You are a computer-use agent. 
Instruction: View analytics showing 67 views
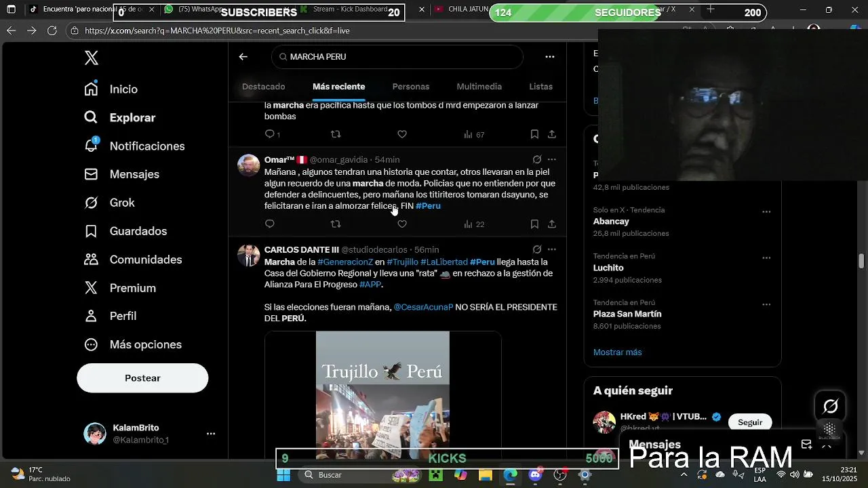[474, 134]
